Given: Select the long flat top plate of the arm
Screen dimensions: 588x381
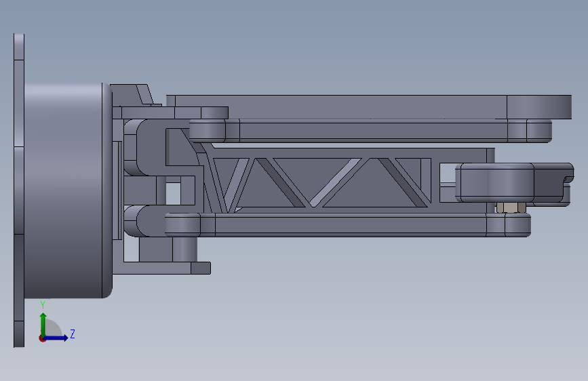Looking at the screenshot, I should (x=369, y=107).
